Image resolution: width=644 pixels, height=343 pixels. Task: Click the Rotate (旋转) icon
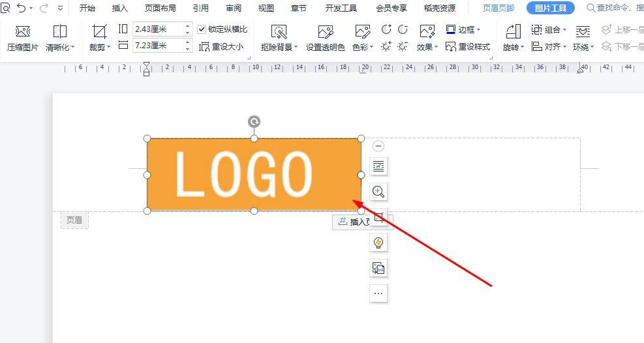click(514, 31)
